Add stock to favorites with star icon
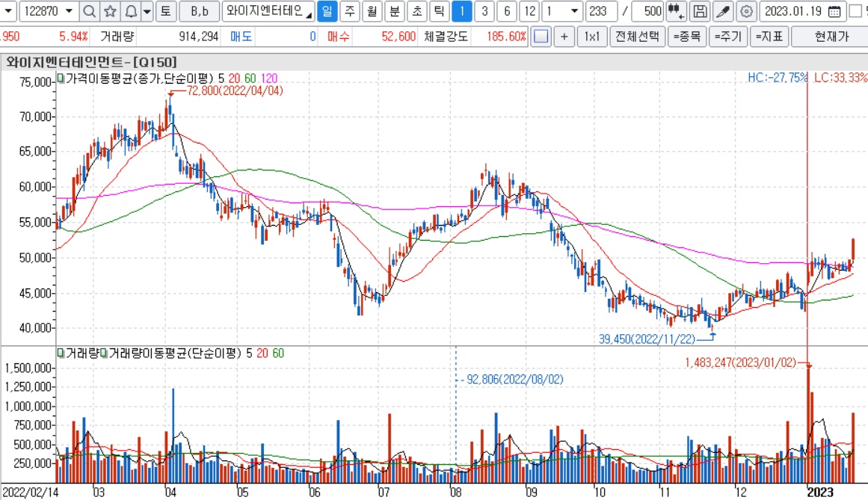The width and height of the screenshot is (868, 500). click(x=110, y=11)
